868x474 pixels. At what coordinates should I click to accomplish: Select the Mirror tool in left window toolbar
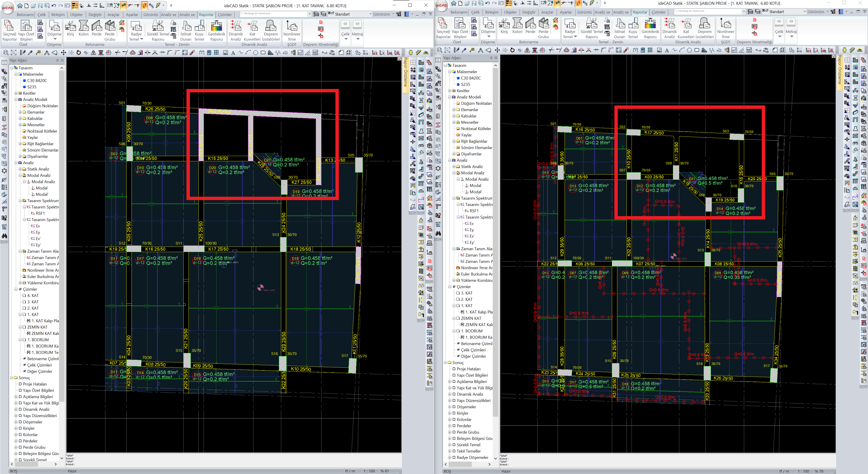[x=94, y=53]
